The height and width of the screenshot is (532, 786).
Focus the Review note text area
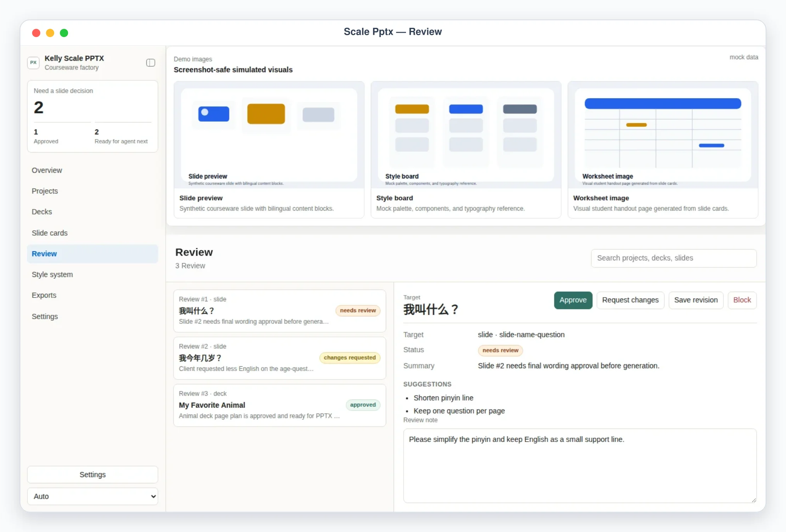pos(580,466)
